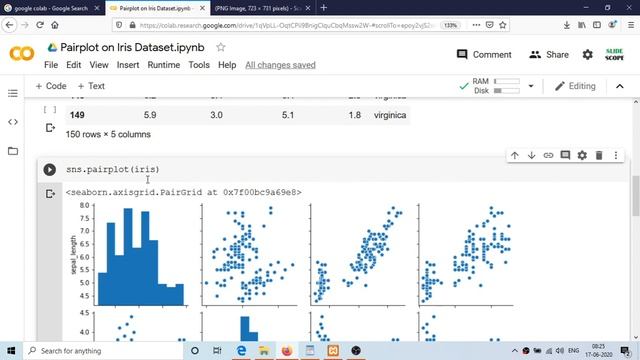Viewport: 640px width, 360px height.
Task: Clear output of the dataframe cell
Action: (50, 128)
